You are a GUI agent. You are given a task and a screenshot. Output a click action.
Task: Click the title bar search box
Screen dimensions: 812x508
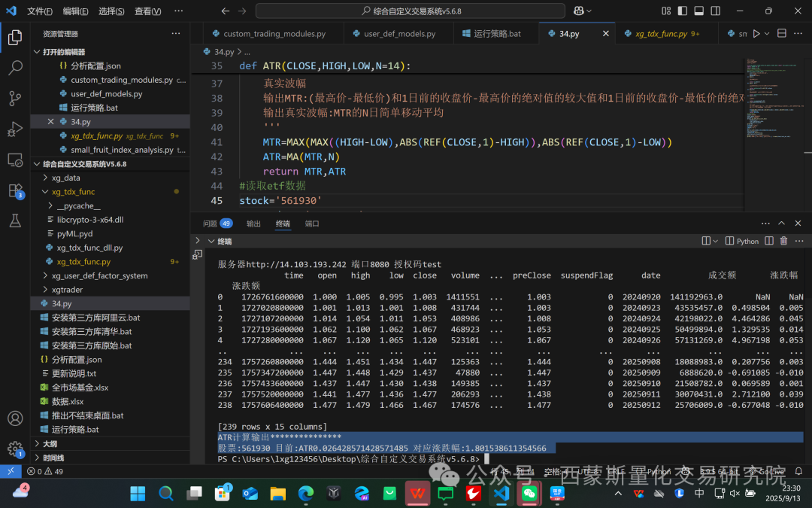click(x=411, y=11)
